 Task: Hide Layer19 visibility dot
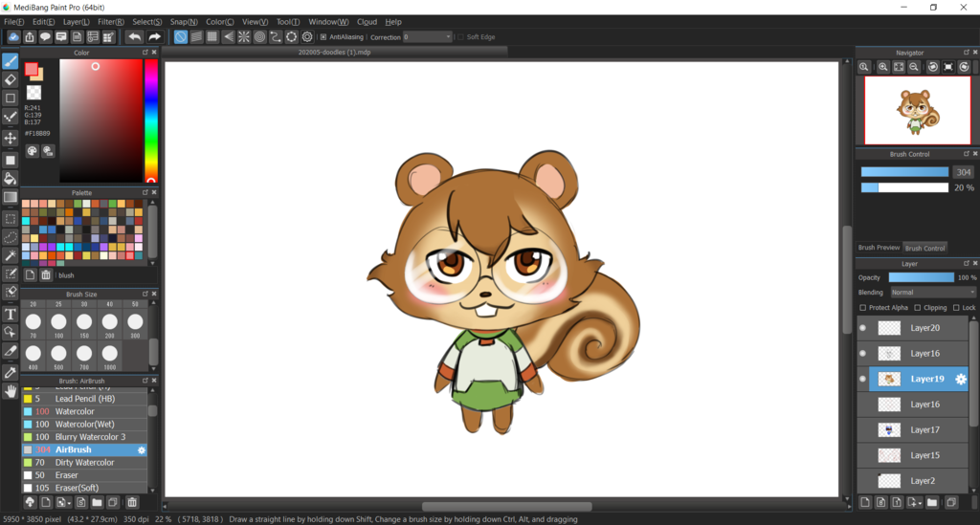[x=863, y=379]
